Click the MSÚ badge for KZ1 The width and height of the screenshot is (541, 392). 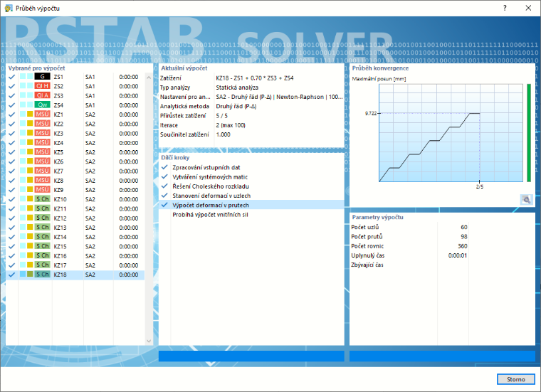pyautogui.click(x=42, y=114)
